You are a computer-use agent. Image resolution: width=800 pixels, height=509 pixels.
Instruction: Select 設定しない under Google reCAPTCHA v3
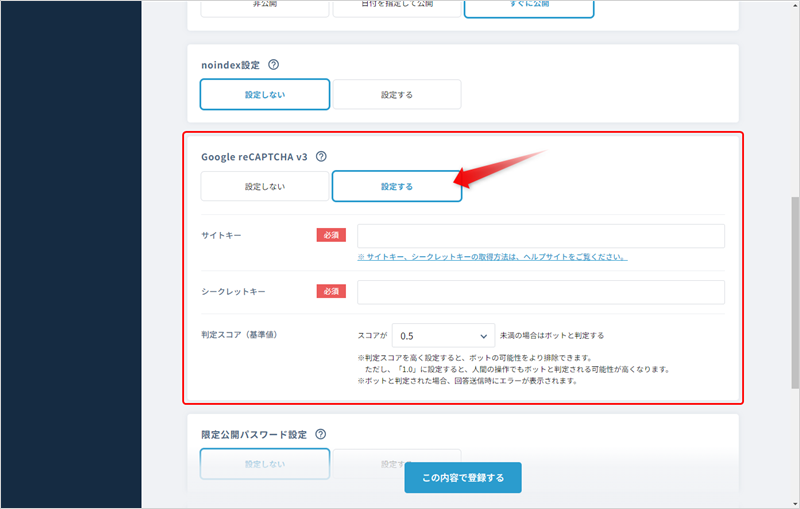pos(265,186)
